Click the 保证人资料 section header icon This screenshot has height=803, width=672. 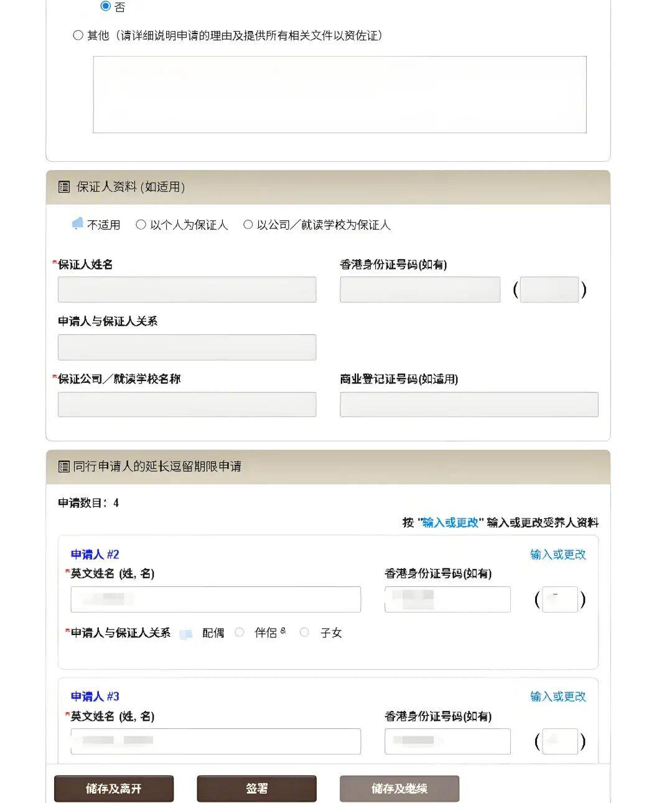pos(63,187)
